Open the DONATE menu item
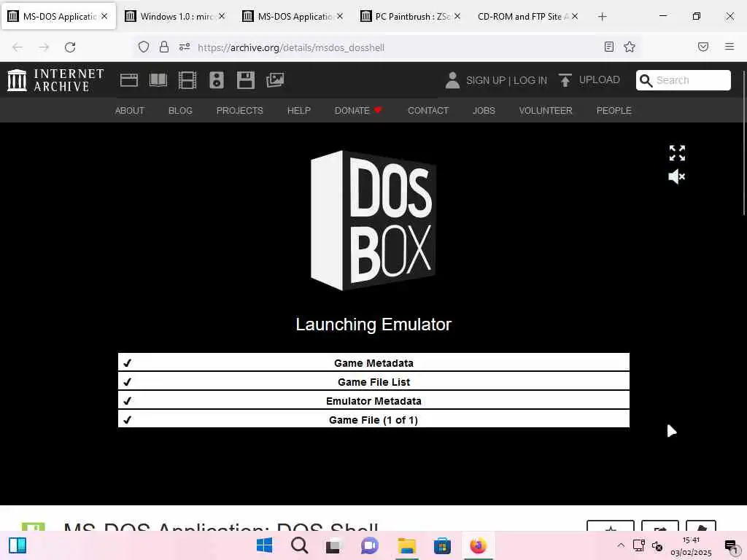 [358, 111]
